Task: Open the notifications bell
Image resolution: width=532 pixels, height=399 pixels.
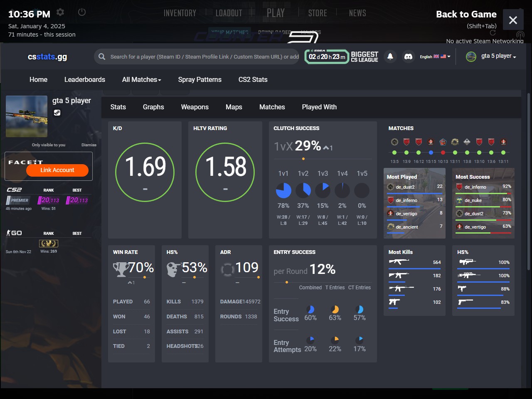Action: (x=390, y=57)
